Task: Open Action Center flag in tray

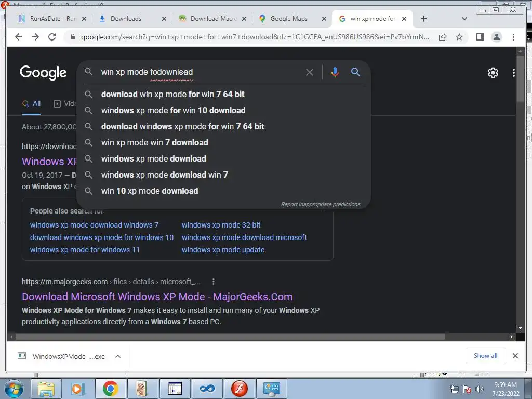Action: click(x=467, y=389)
